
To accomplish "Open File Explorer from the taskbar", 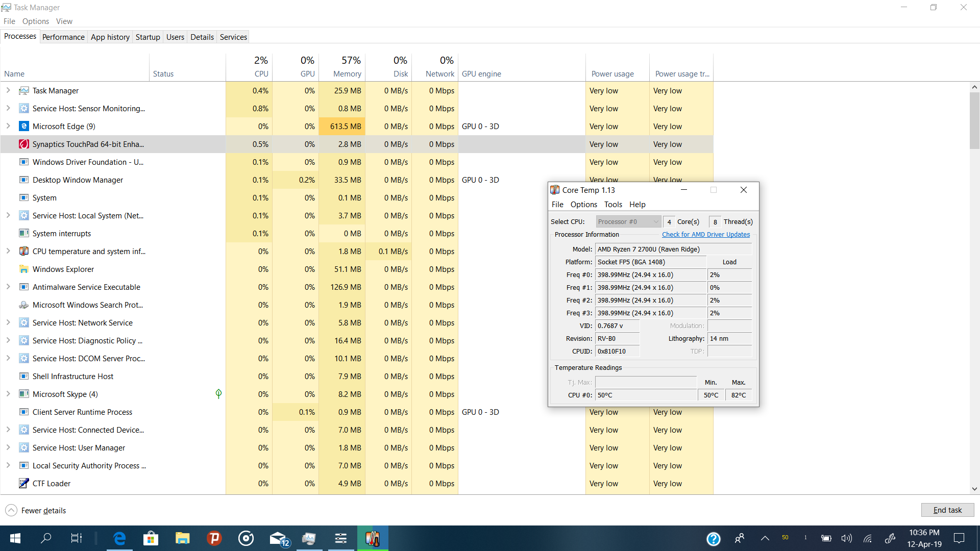I will pyautogui.click(x=182, y=538).
